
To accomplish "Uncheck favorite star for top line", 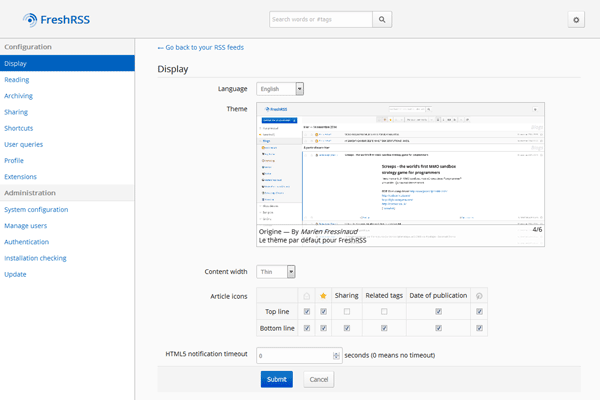I will tap(322, 312).
